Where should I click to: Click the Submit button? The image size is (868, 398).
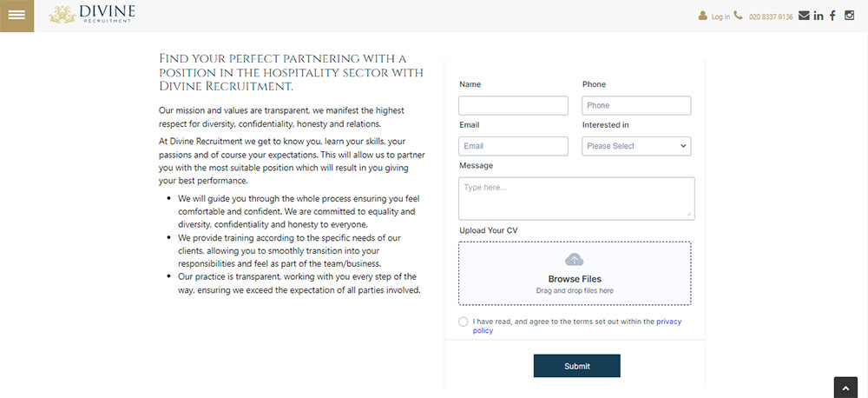point(577,366)
